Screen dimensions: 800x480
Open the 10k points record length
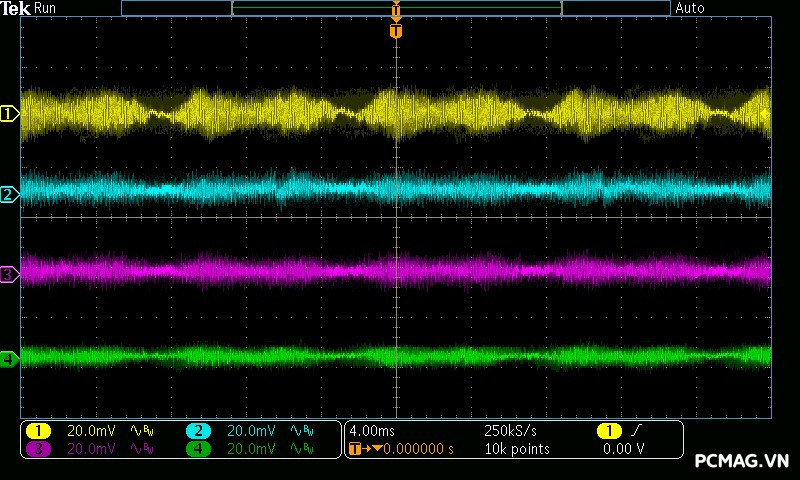516,449
